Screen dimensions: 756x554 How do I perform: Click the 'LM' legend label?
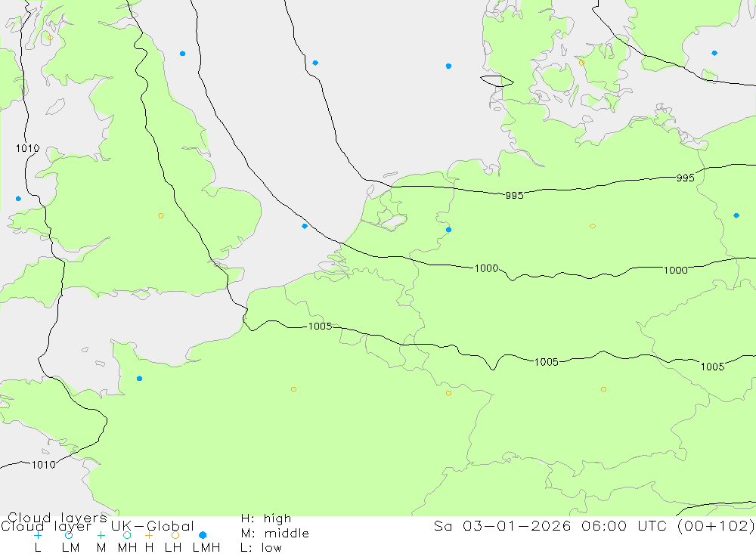click(x=70, y=548)
